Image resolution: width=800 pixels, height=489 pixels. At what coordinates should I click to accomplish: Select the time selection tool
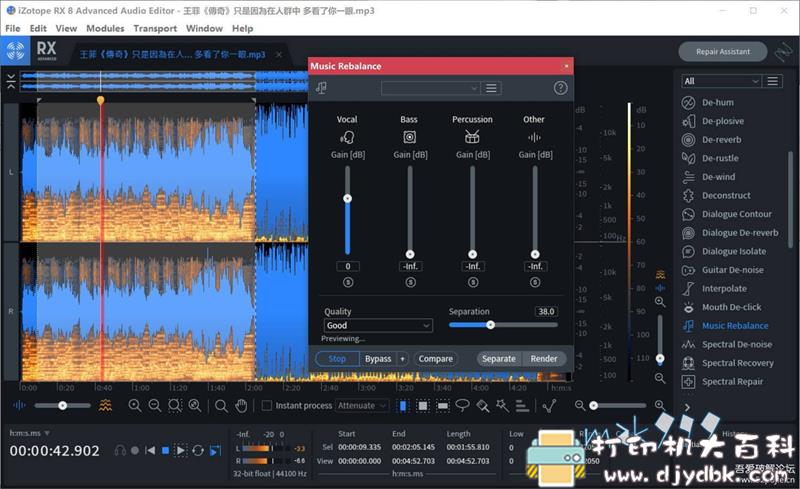click(x=403, y=406)
